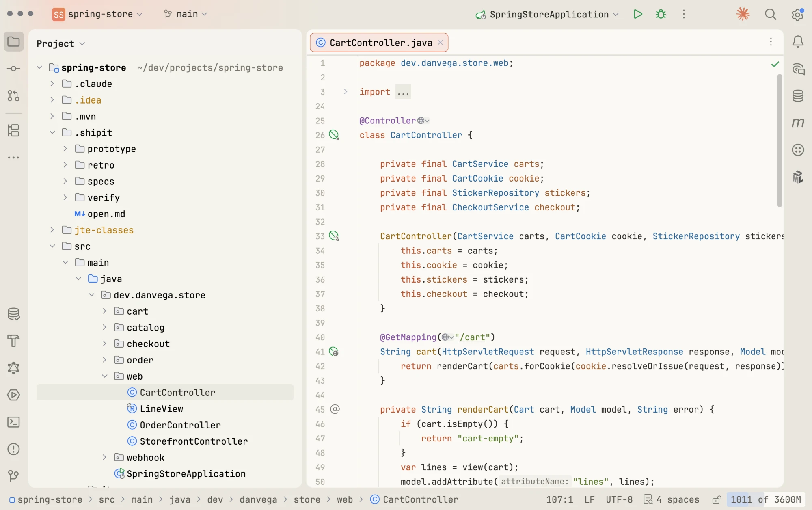Open the Pull Requests tool window icon
This screenshot has height=510, width=812.
point(13,96)
